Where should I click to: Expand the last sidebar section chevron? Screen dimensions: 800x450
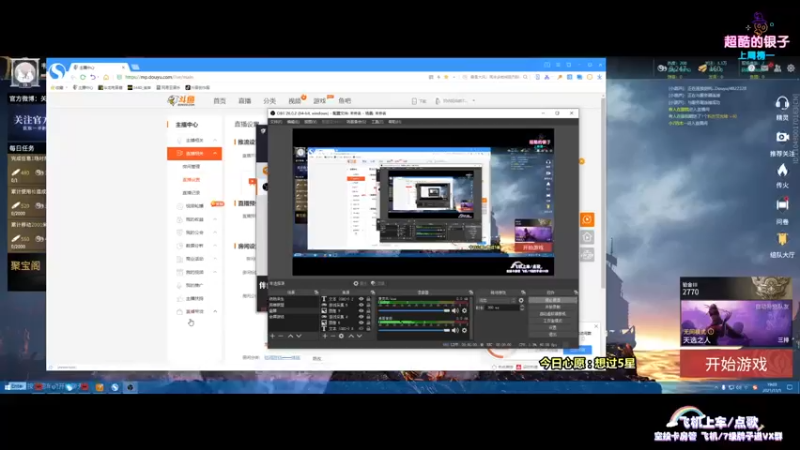pos(215,311)
